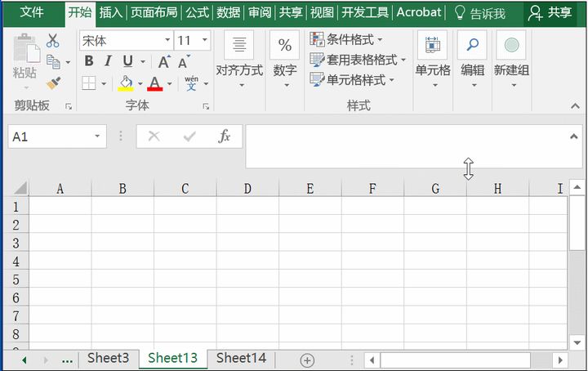Switch to the Sheet14 worksheet tab
The height and width of the screenshot is (371, 588).
click(x=241, y=358)
